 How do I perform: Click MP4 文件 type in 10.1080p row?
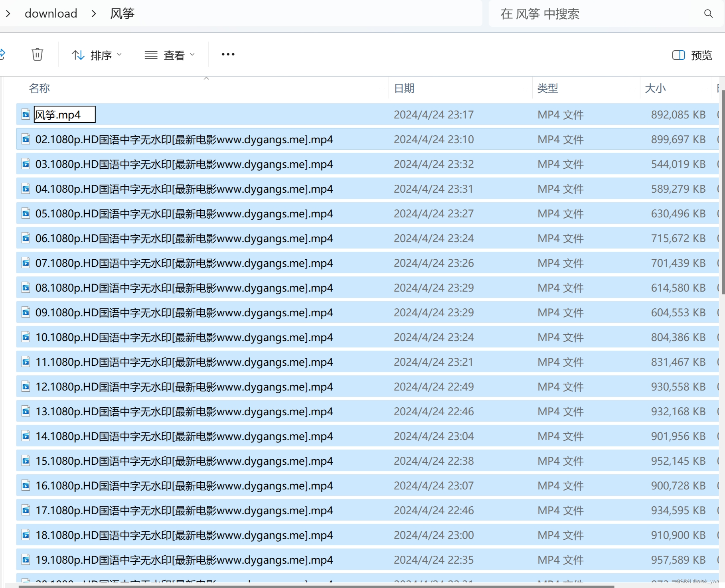tap(560, 337)
